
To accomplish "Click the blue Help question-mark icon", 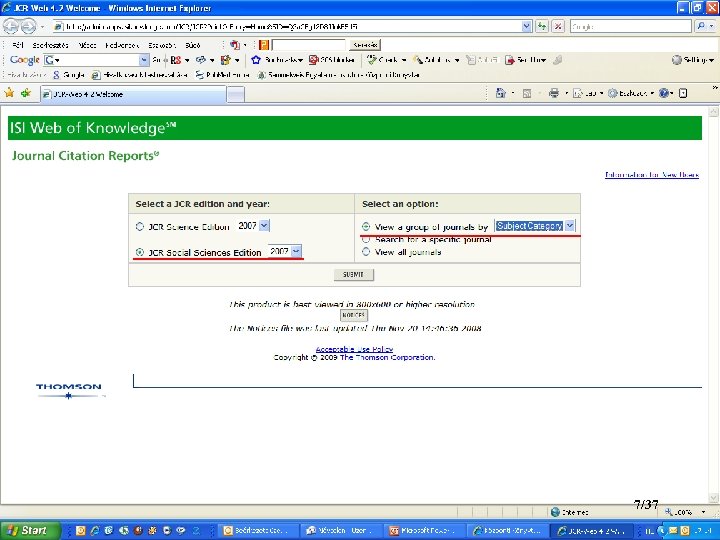I will (664, 93).
